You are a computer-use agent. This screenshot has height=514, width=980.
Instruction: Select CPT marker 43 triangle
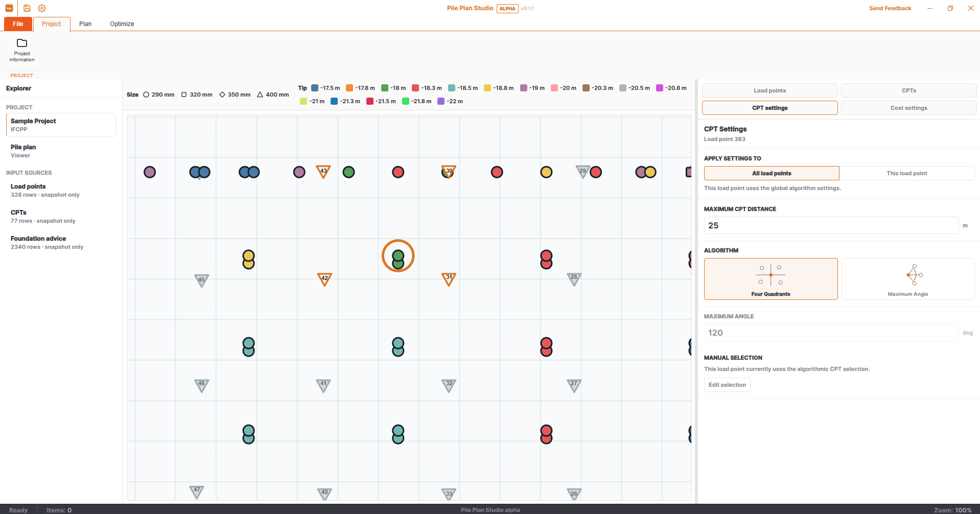tap(323, 172)
